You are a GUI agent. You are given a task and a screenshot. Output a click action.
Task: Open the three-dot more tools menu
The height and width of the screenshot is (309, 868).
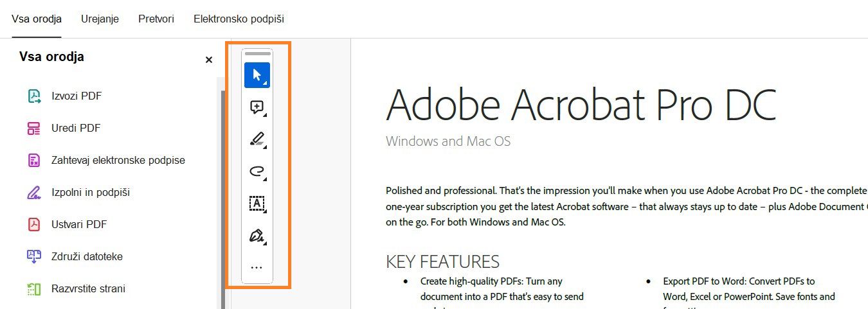coord(257,267)
